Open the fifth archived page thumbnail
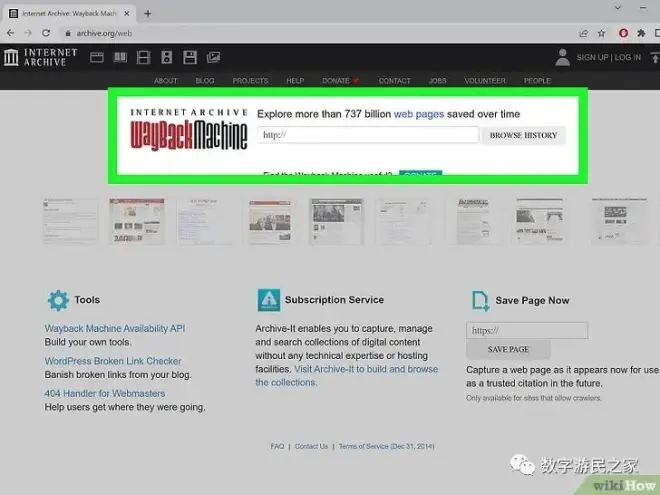The height and width of the screenshot is (495, 660). [x=336, y=221]
